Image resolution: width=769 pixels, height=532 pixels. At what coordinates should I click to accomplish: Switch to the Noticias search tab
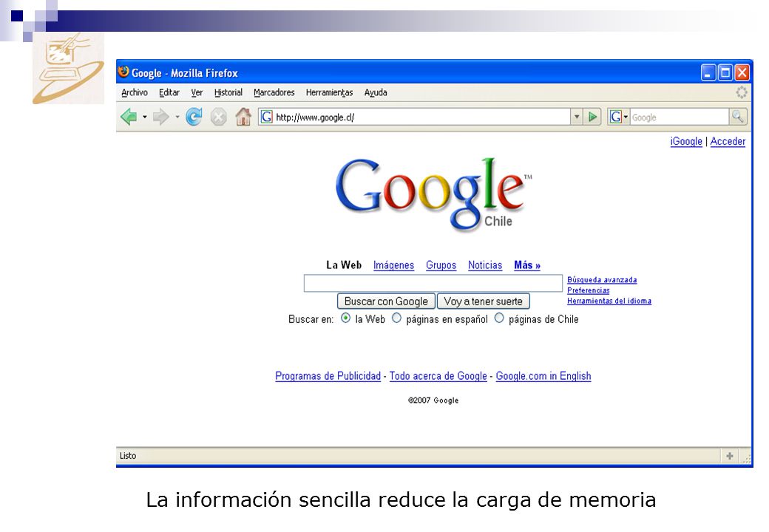click(x=485, y=265)
